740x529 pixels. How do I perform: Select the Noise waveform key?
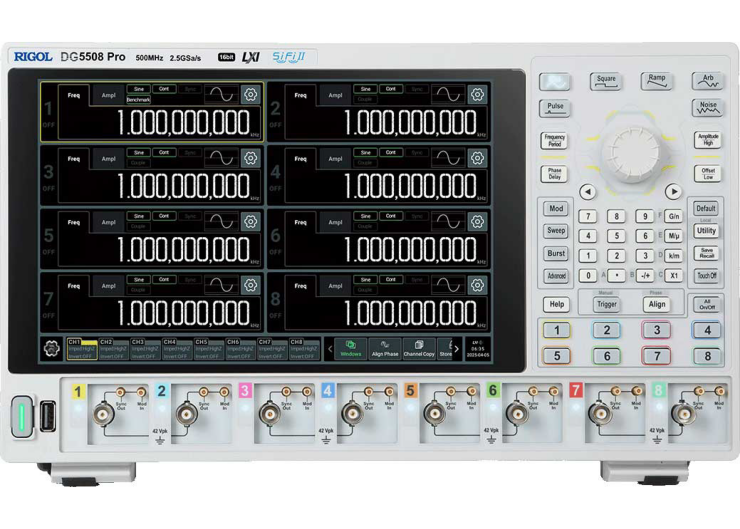pos(708,108)
